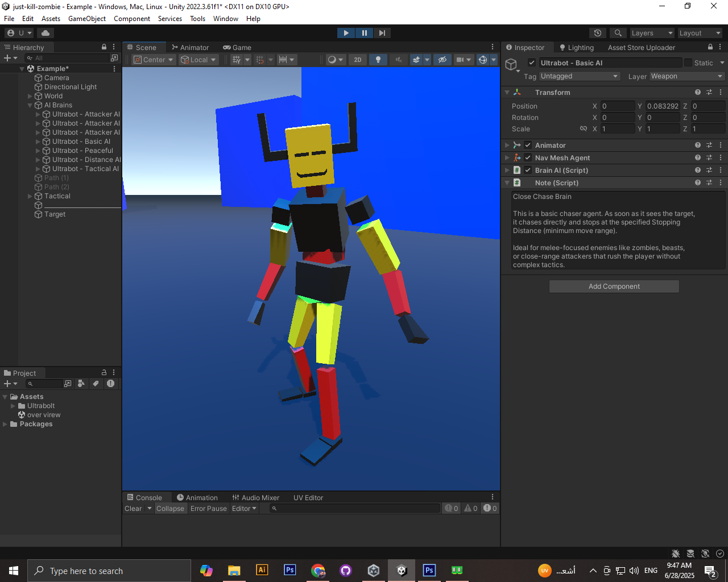Image resolution: width=728 pixels, height=582 pixels.
Task: Open the Unity account dropdown
Action: pos(19,33)
